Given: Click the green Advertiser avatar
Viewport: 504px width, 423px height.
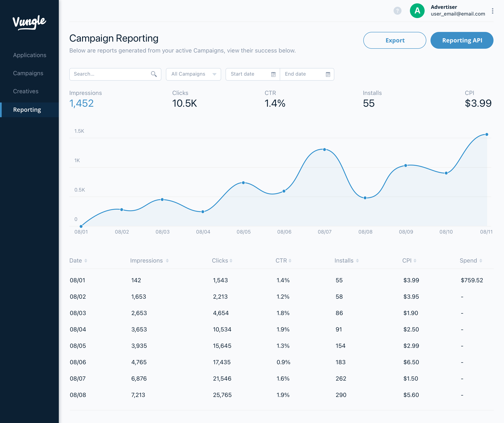Looking at the screenshot, I should tap(417, 11).
